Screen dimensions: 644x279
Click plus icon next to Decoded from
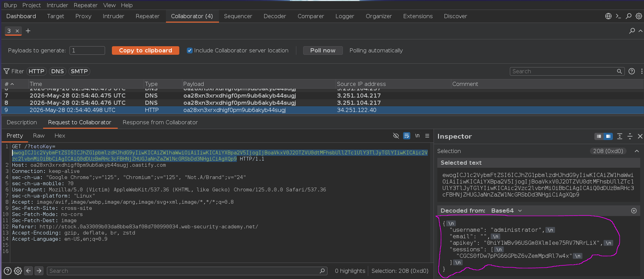[x=634, y=211]
